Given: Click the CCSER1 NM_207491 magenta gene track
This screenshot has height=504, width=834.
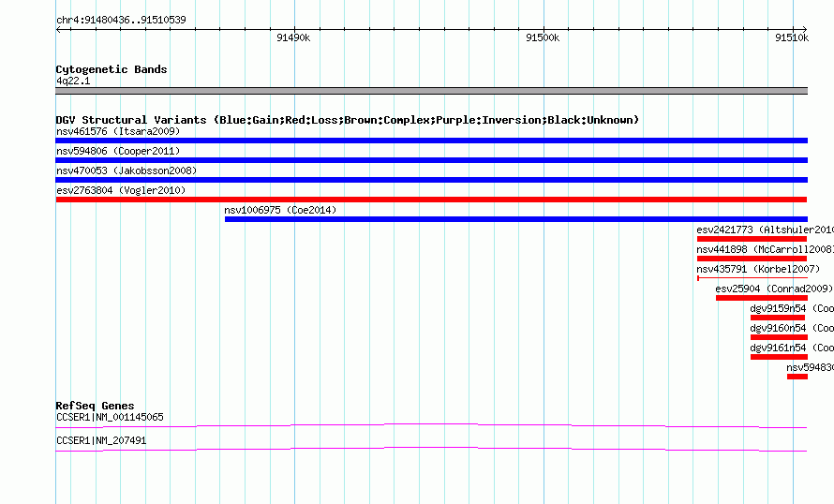Looking at the screenshot, I should click(431, 450).
